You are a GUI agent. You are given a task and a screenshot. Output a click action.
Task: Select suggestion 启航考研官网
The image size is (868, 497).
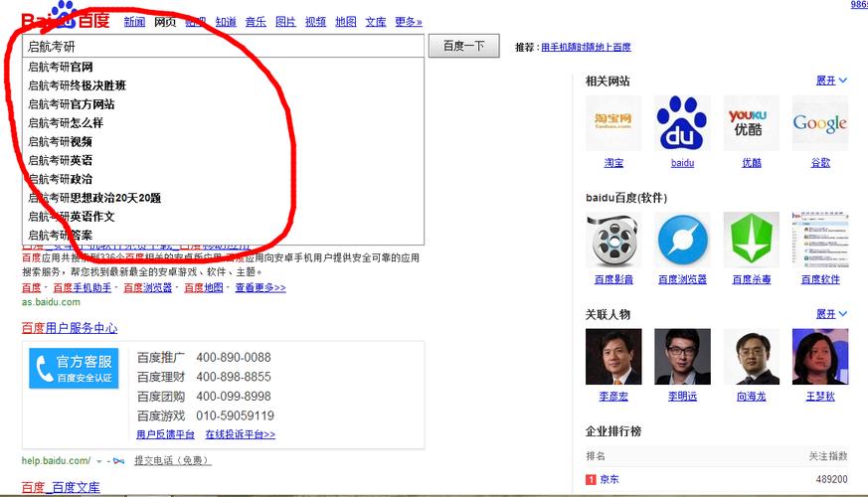pyautogui.click(x=223, y=67)
